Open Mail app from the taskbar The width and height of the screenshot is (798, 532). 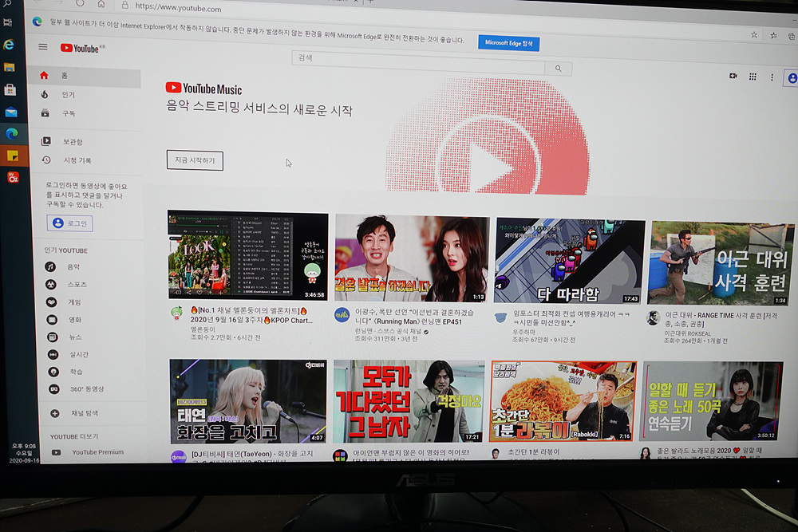click(10, 112)
